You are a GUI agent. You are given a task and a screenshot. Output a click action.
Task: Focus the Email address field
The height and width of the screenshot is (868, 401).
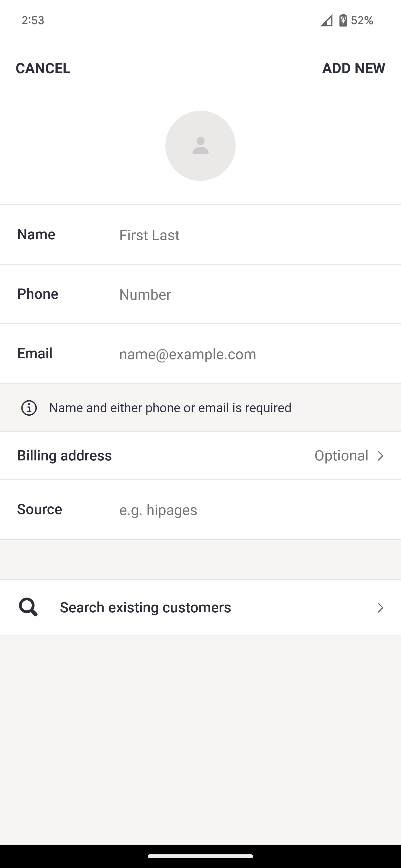tap(250, 354)
